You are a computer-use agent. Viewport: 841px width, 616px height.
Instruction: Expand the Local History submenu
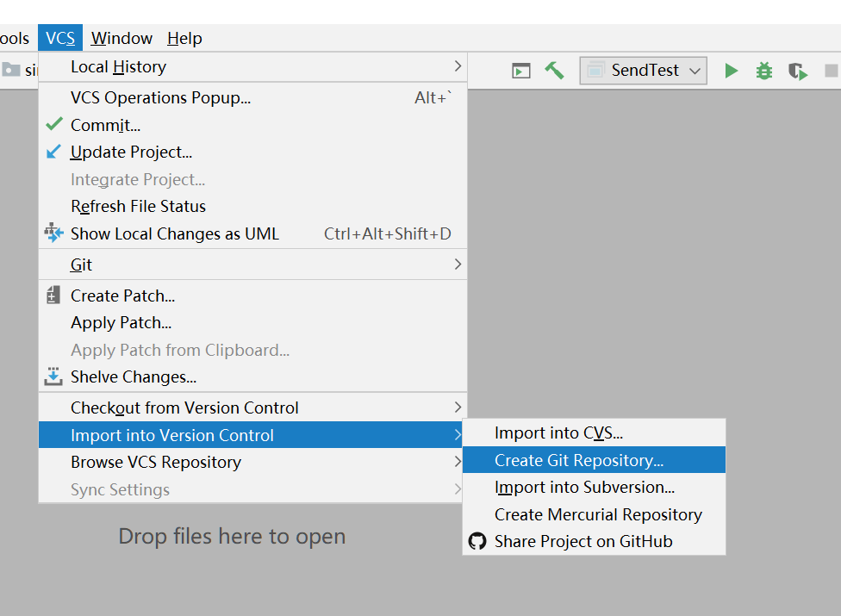coord(252,66)
